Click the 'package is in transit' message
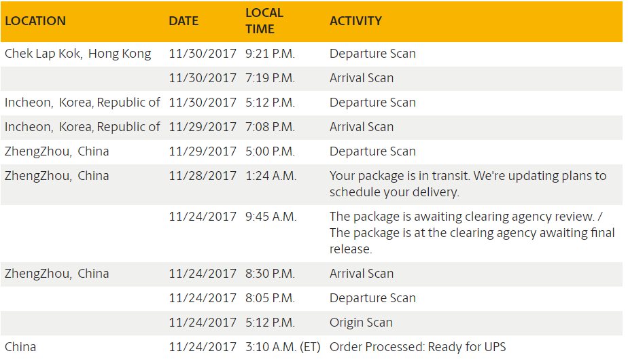The width and height of the screenshot is (628, 364). [x=468, y=184]
